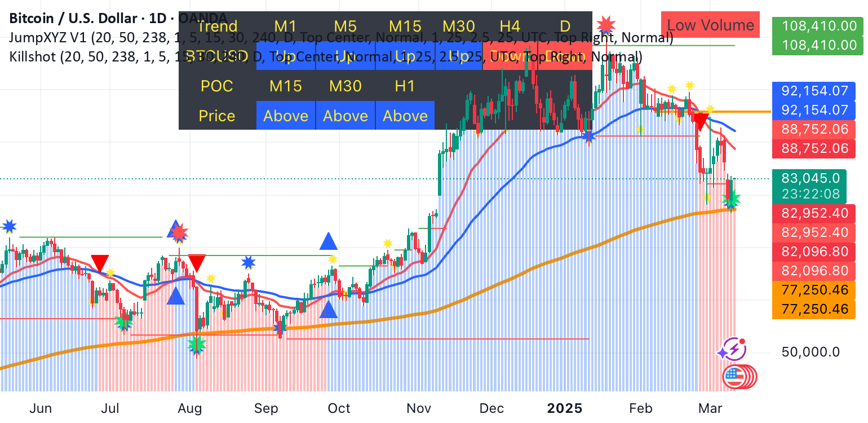Click the Low Volume label
The height and width of the screenshot is (423, 868).
(710, 25)
